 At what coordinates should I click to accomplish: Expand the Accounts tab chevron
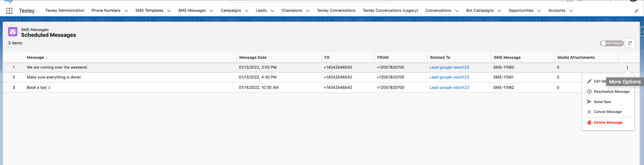click(571, 11)
